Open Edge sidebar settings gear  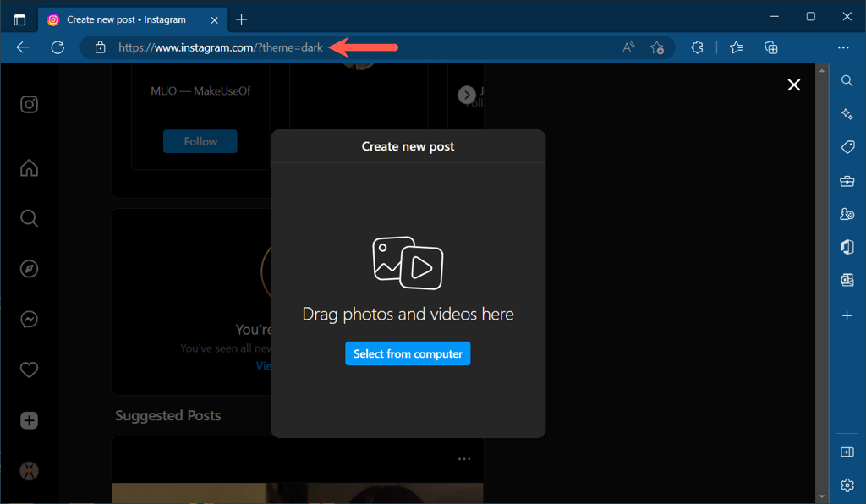pos(847,485)
